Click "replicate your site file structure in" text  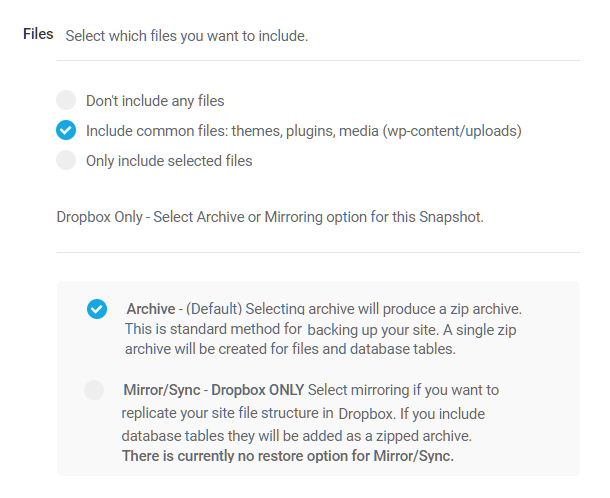point(226,412)
